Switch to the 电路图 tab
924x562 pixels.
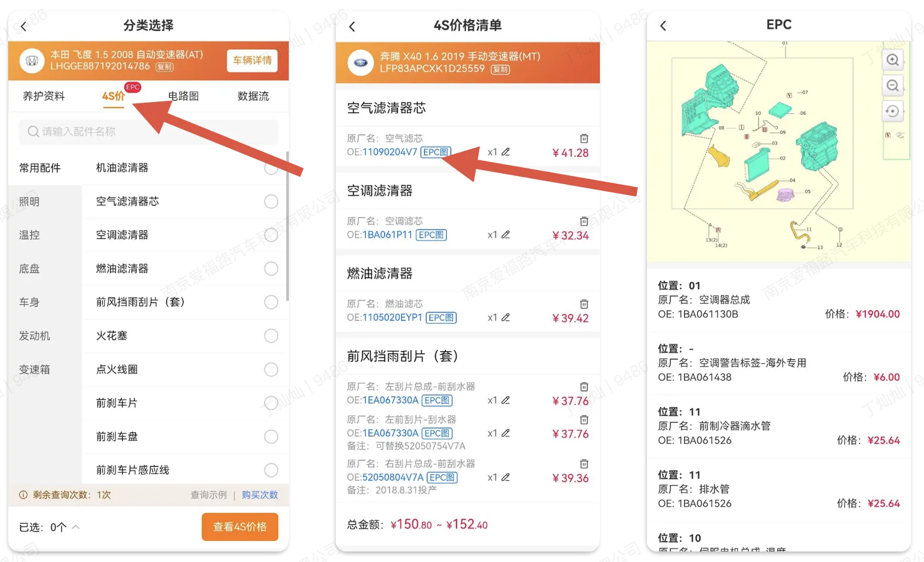(183, 96)
